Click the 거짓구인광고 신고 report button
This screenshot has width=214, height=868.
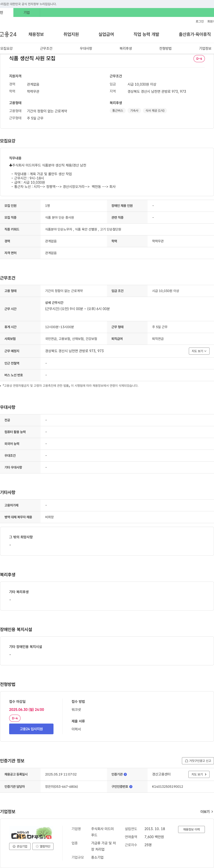(x=198, y=761)
